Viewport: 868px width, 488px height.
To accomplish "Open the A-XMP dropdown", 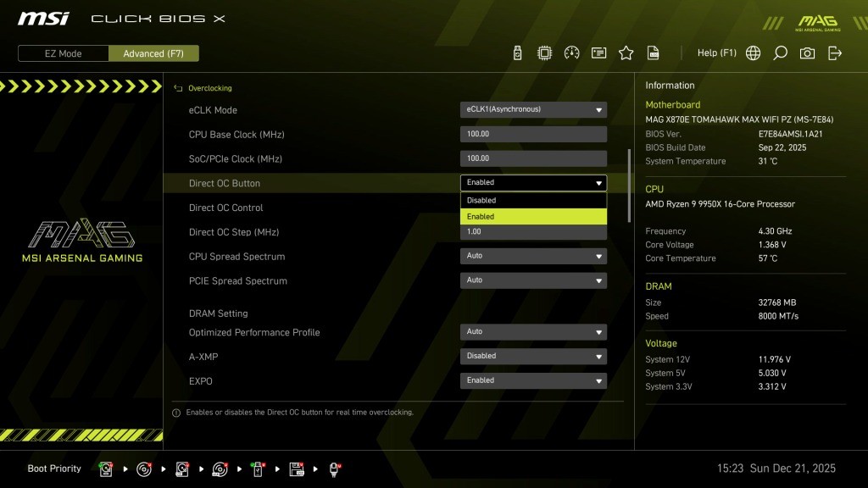I will (x=533, y=356).
